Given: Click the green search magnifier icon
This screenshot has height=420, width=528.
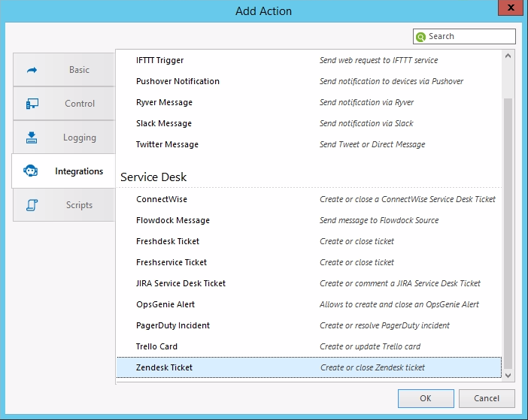Looking at the screenshot, I should tap(420, 37).
